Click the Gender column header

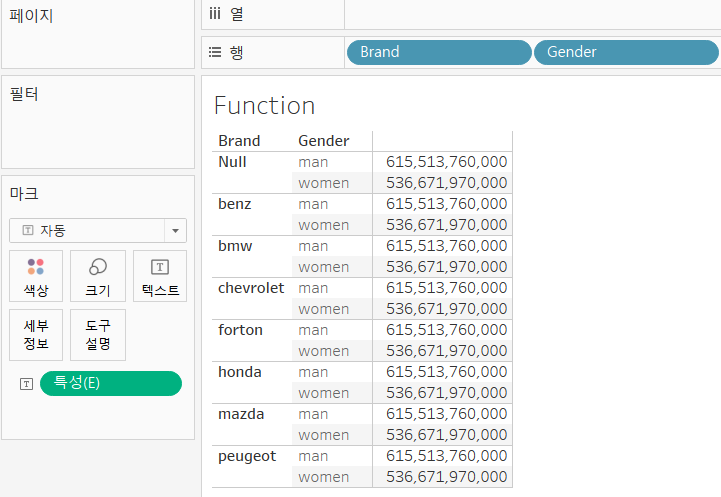pyautogui.click(x=324, y=141)
